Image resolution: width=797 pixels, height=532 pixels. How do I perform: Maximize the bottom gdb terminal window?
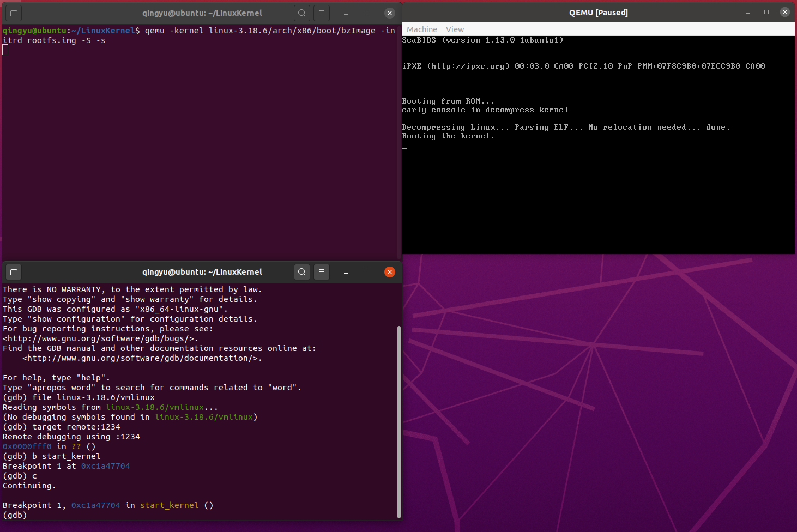coord(368,272)
